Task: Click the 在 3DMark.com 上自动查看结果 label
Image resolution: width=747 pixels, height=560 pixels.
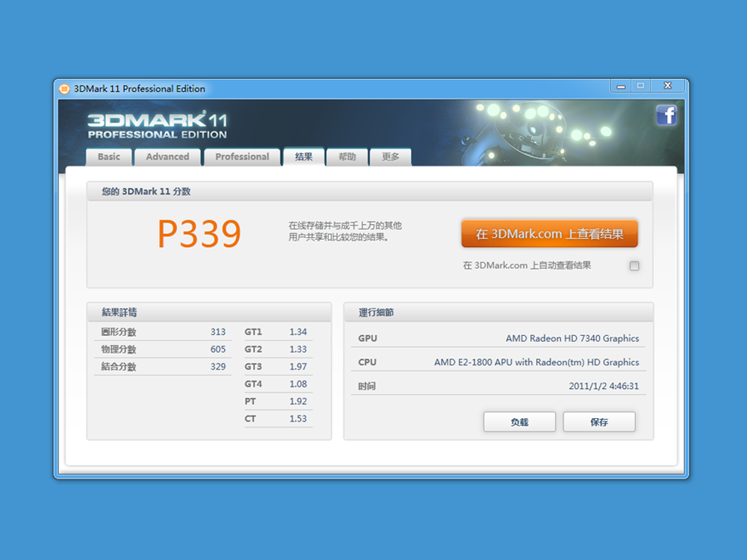Action: tap(527, 266)
